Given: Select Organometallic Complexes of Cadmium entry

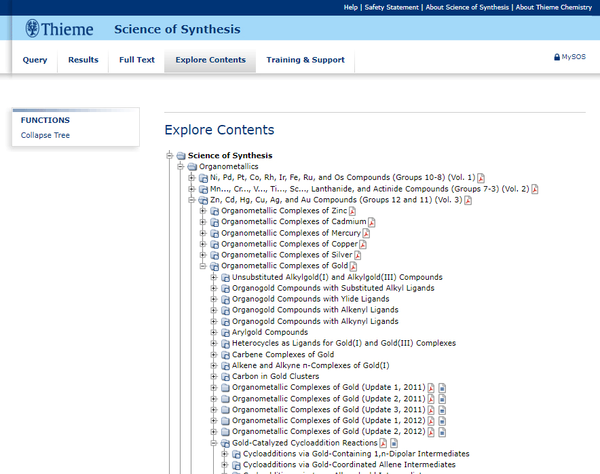Looking at the screenshot, I should point(293,222).
